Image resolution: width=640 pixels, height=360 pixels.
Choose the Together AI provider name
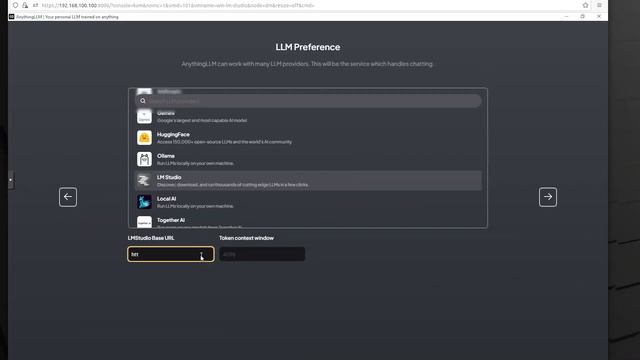171,220
